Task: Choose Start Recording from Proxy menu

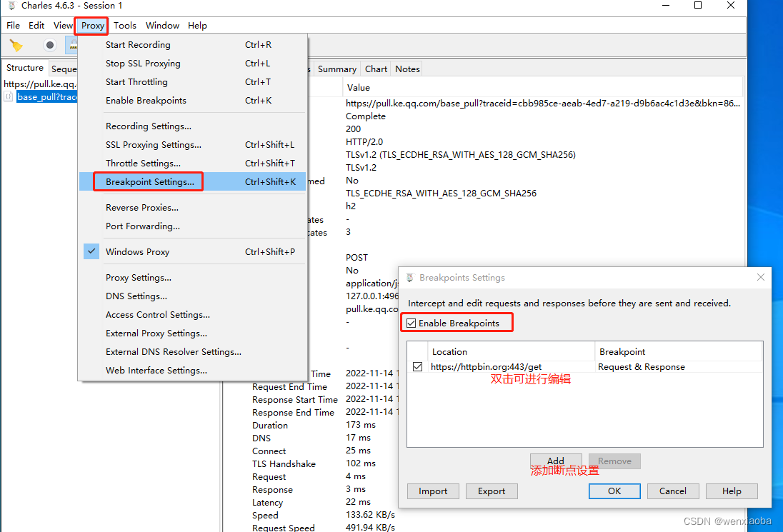Action: tap(192, 45)
